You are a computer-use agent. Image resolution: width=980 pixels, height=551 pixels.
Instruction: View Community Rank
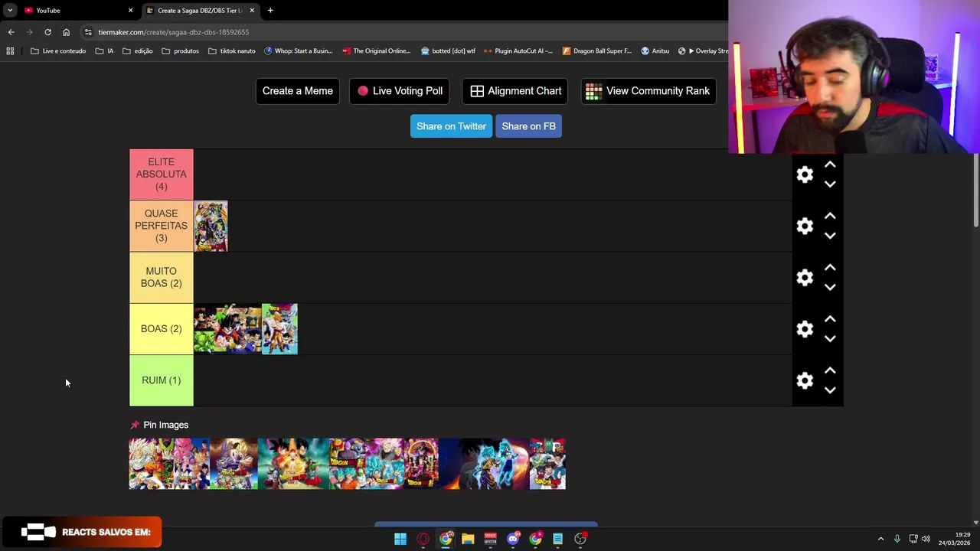point(648,91)
